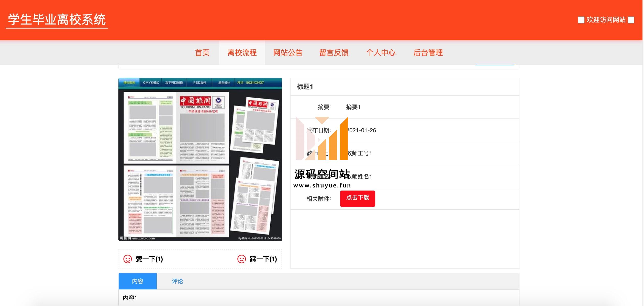Open the 离校流程 navigation item
The height and width of the screenshot is (306, 644).
point(242,53)
